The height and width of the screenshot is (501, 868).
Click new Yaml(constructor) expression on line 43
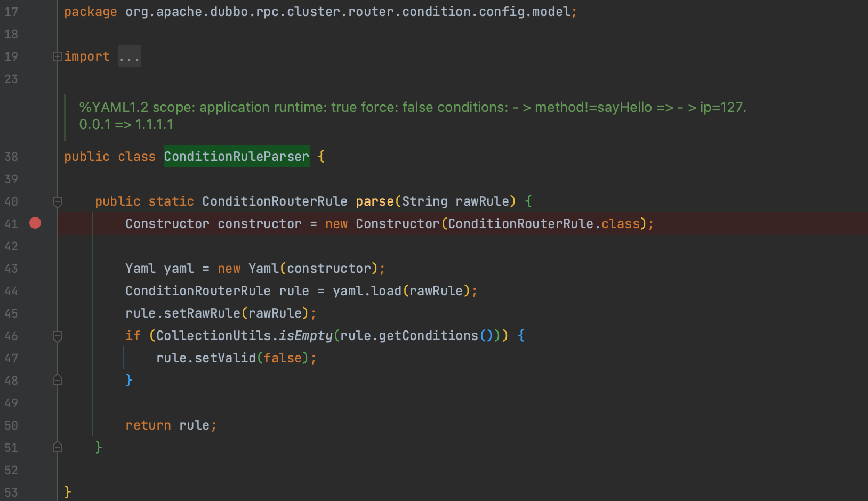pos(298,269)
